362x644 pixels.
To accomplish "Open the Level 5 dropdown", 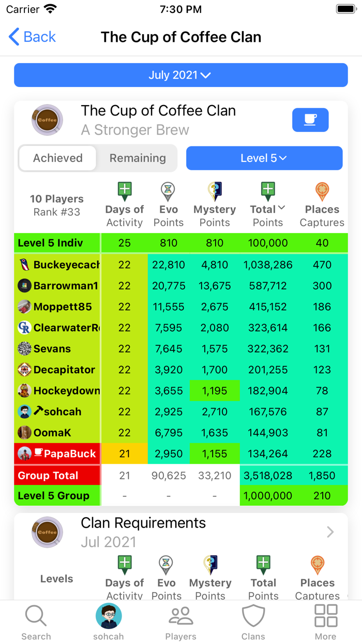I will (x=264, y=158).
